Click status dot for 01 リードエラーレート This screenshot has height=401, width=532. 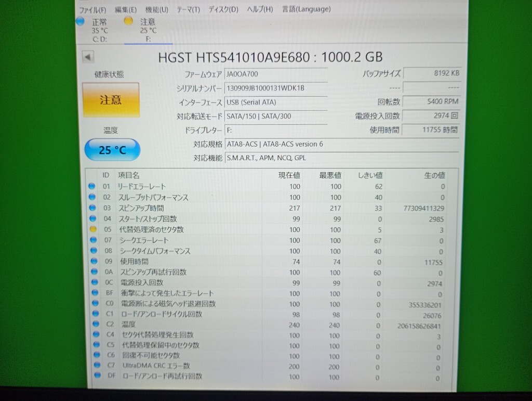tap(91, 186)
